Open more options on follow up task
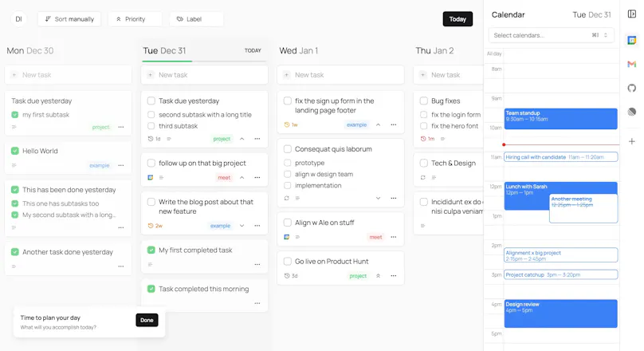Image resolution: width=644 pixels, height=351 pixels. point(257,178)
